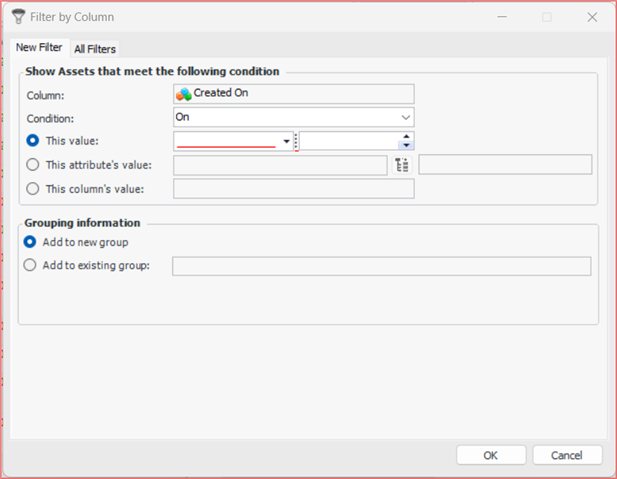
Task: Select This attribute's value radio button
Action: point(32,165)
